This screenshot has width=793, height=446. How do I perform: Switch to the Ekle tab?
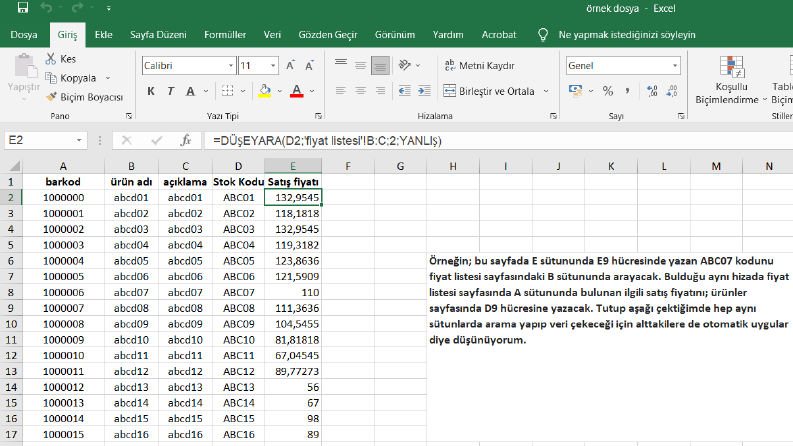103,35
